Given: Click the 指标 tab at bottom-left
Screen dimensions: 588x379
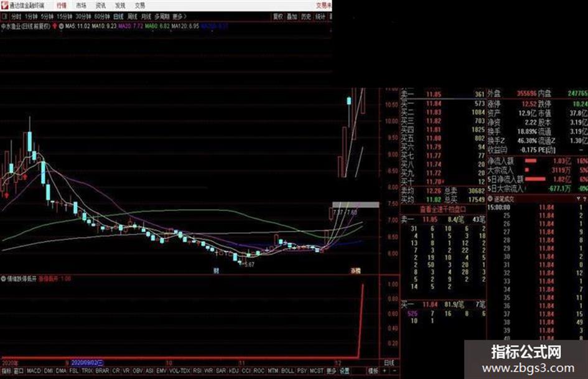Looking at the screenshot, I should [x=6, y=371].
